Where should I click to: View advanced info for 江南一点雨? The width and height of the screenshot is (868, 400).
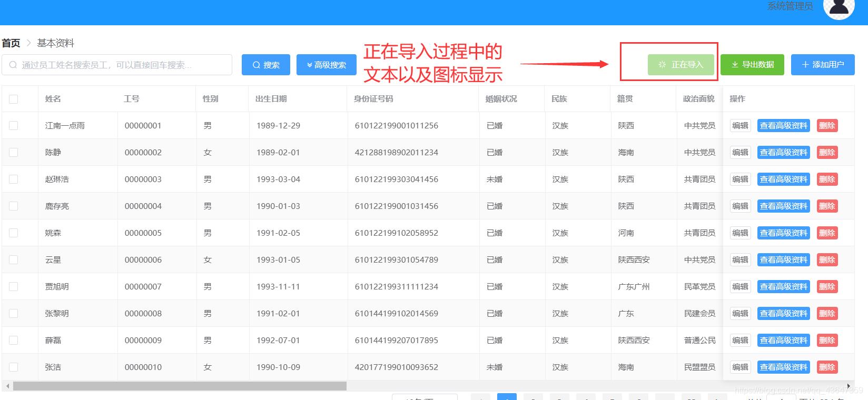tap(784, 125)
